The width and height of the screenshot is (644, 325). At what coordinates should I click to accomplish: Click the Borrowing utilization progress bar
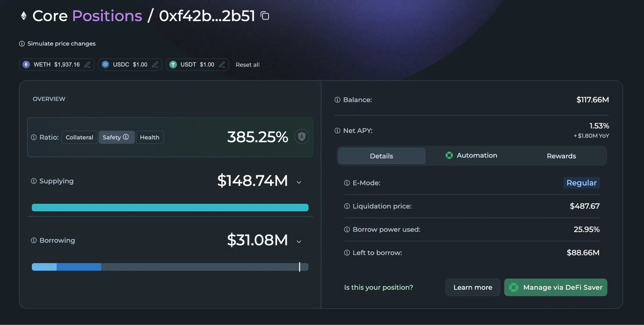170,267
